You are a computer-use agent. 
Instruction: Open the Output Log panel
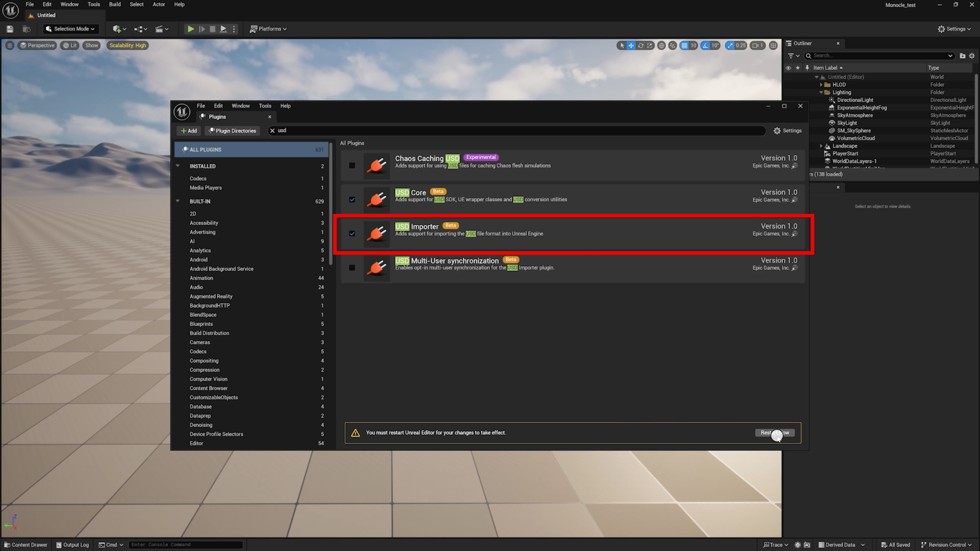(x=72, y=544)
